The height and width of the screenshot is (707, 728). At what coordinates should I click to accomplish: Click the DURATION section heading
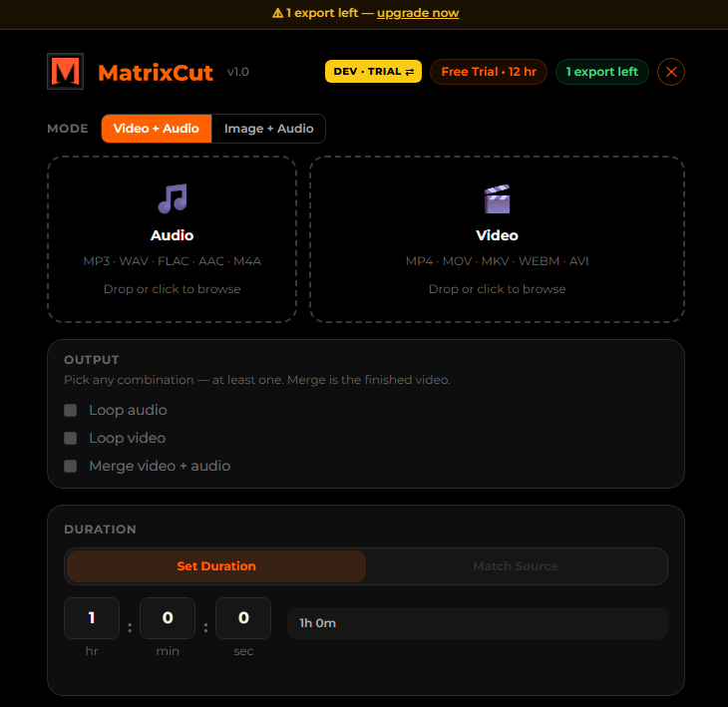tap(101, 530)
